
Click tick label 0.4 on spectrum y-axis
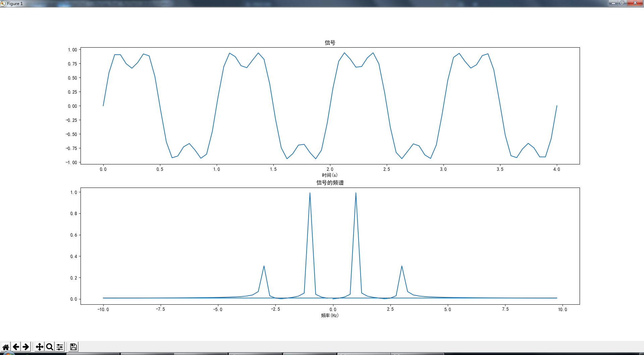point(74,256)
